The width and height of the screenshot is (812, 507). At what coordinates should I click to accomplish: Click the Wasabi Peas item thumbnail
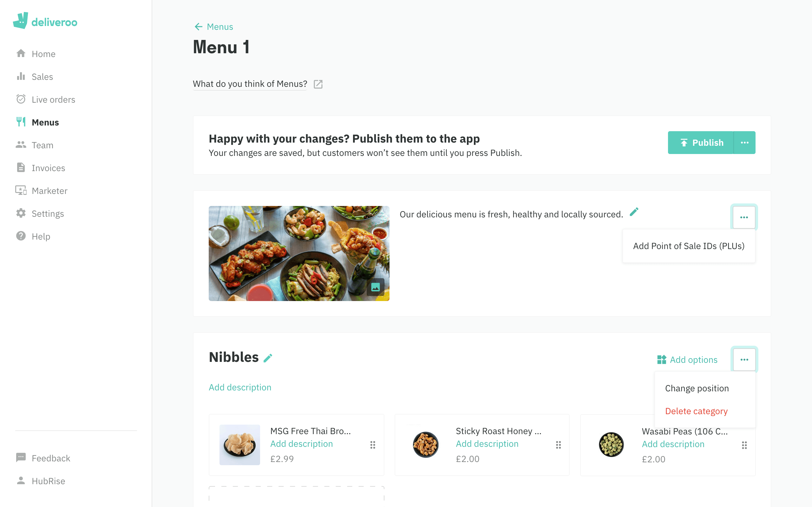(611, 444)
